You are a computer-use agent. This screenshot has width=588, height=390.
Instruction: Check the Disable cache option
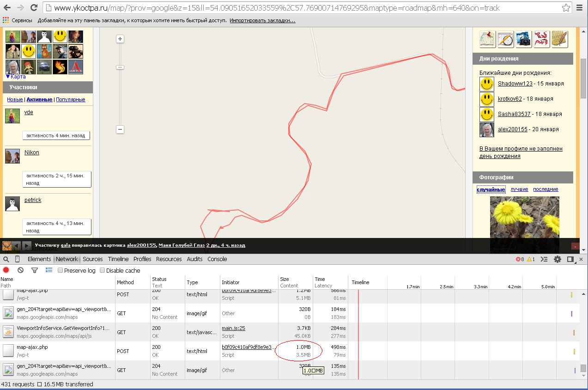(x=103, y=271)
